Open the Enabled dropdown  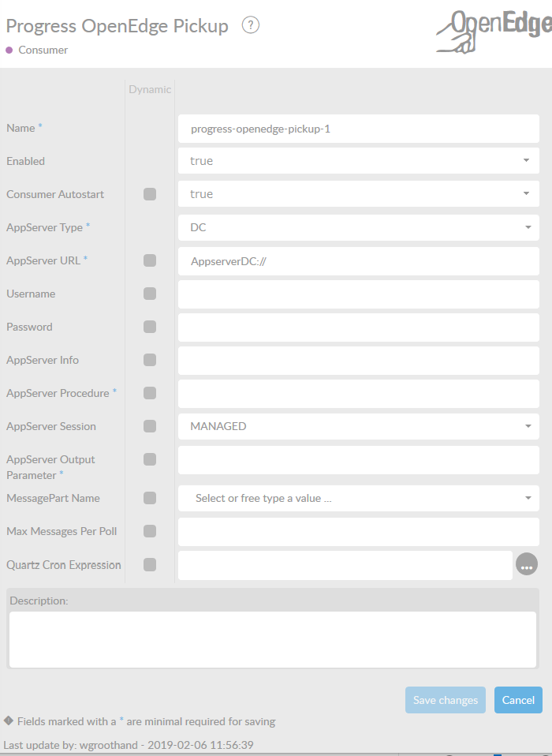[358, 161]
